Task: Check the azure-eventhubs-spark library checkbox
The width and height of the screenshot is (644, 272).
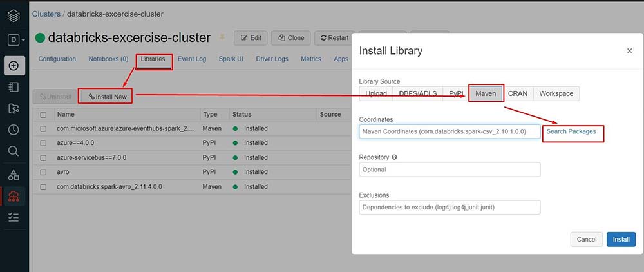Action: [44, 129]
